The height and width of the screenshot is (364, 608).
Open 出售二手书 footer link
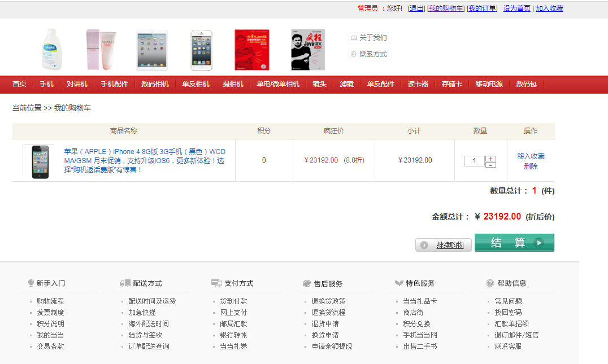pyautogui.click(x=420, y=346)
